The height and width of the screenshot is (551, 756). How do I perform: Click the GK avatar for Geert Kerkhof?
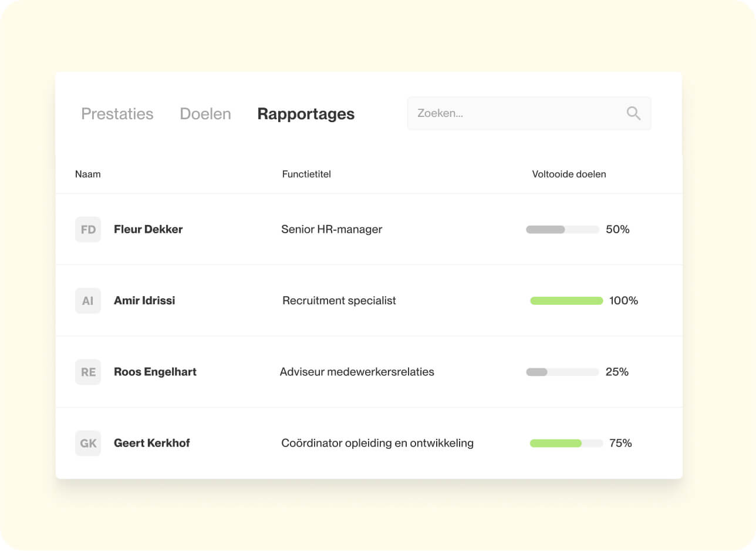(88, 443)
